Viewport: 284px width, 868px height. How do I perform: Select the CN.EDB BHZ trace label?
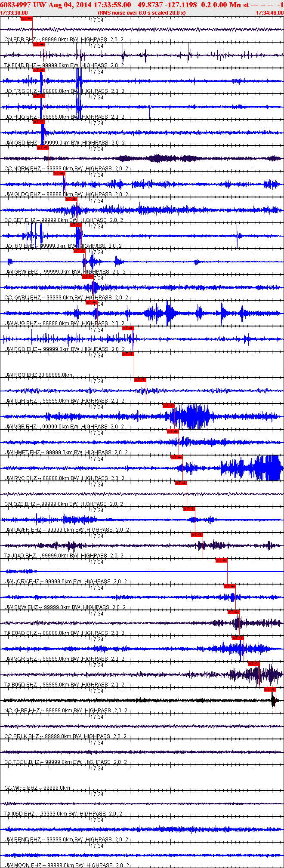[x=64, y=40]
